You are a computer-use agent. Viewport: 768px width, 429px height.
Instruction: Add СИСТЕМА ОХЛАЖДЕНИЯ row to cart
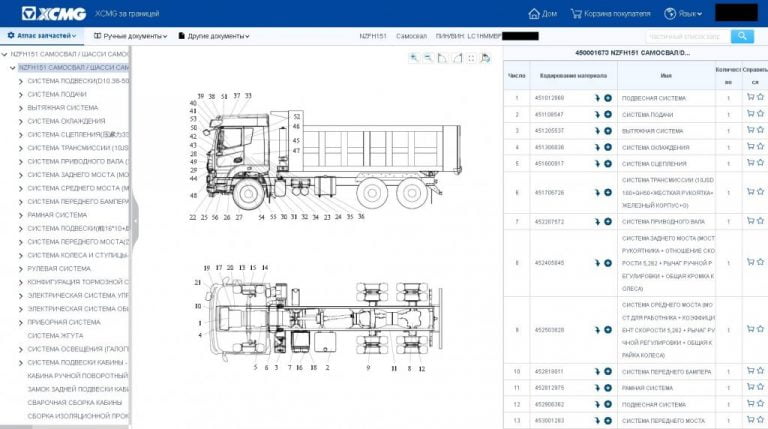[x=750, y=146]
